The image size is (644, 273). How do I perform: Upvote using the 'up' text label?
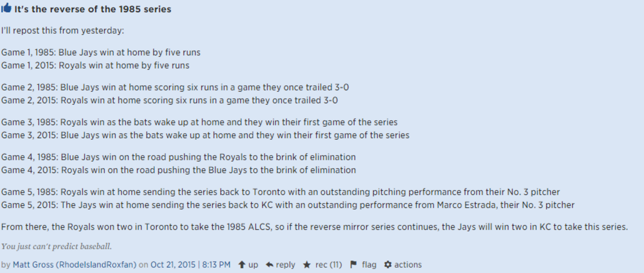[253, 265]
